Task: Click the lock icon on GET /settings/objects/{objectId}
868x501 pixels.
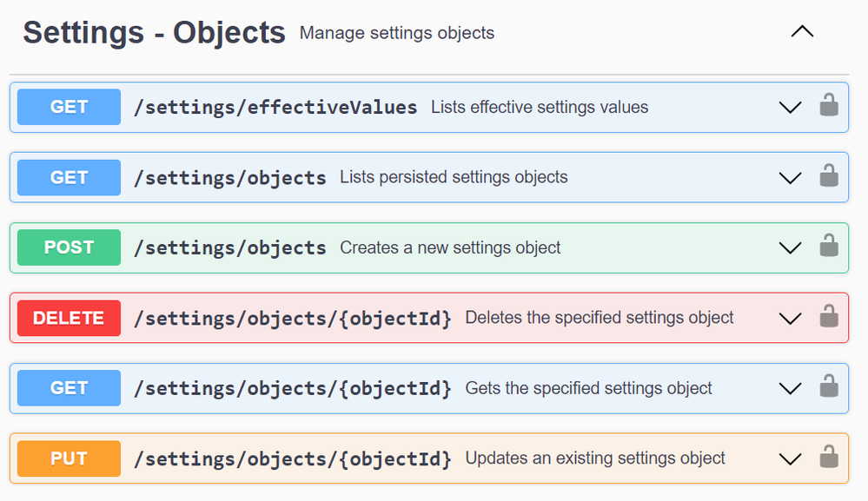Action: click(829, 388)
